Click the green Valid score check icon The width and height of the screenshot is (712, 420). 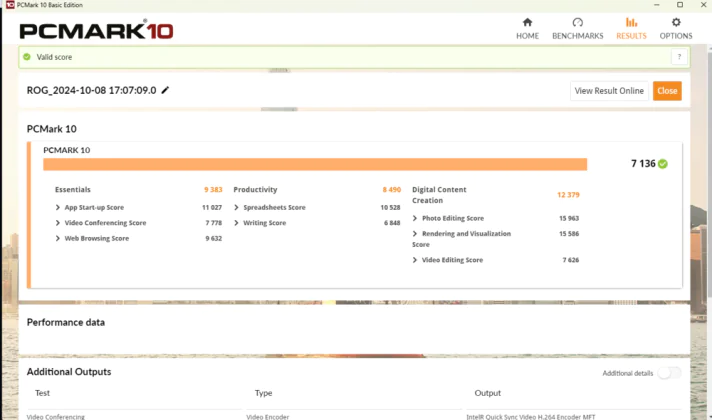pos(27,57)
